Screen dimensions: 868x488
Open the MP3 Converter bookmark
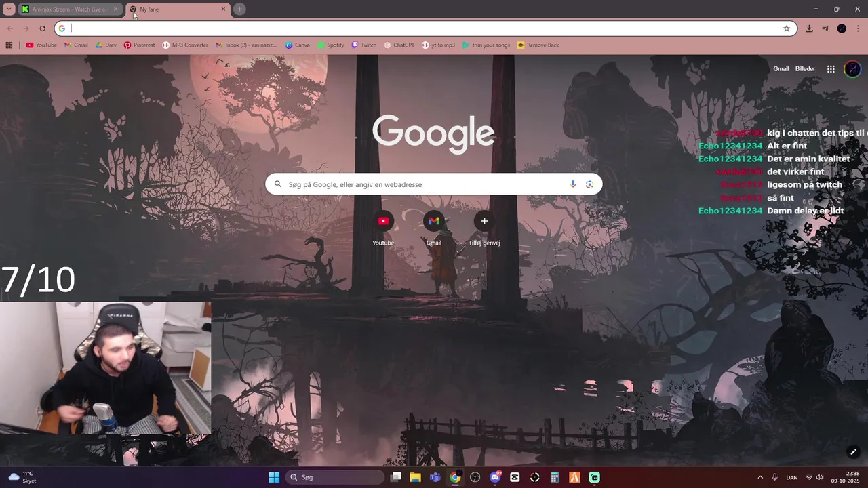pos(185,45)
